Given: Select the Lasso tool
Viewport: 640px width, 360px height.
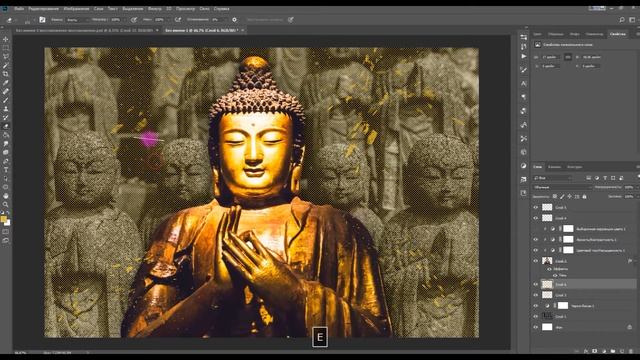Looking at the screenshot, I should (x=6, y=56).
